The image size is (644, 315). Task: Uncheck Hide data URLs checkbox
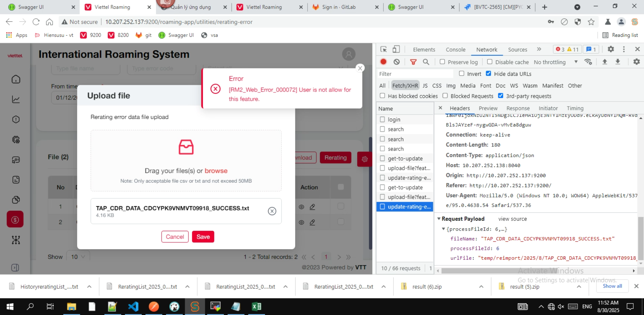tap(488, 73)
